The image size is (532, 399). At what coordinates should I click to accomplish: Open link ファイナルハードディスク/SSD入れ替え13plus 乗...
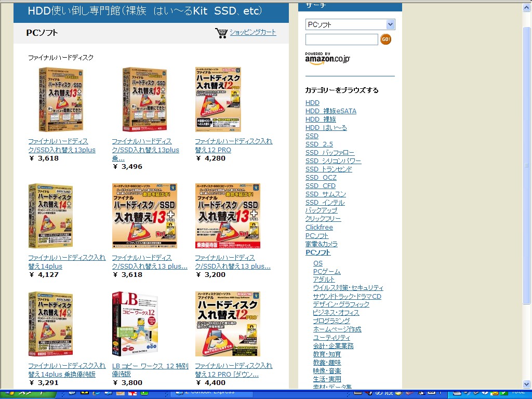point(145,150)
